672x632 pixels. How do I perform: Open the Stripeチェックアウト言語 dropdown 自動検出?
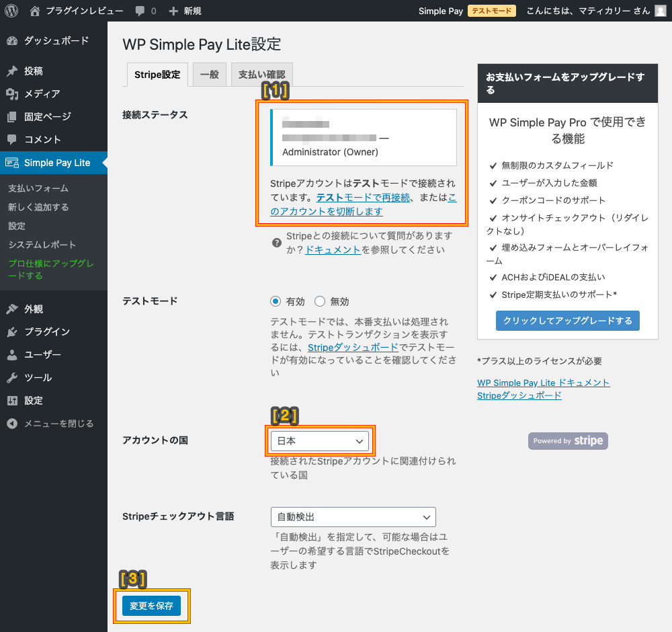click(353, 517)
